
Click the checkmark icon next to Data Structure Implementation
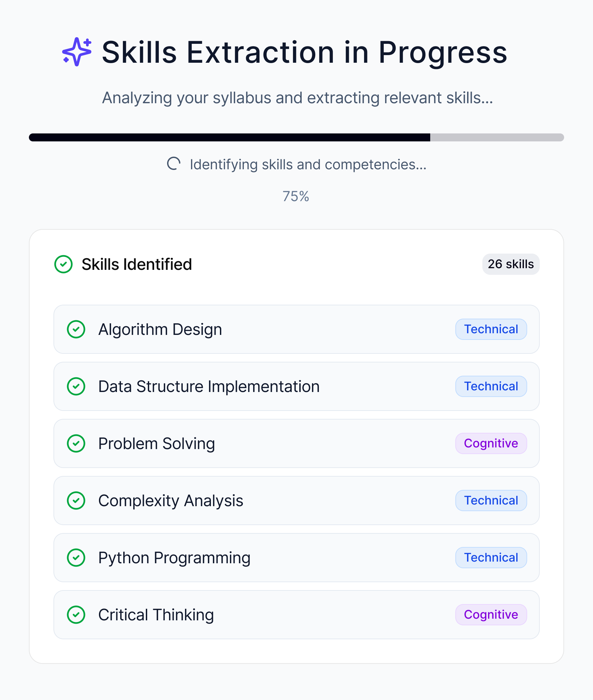coord(76,387)
